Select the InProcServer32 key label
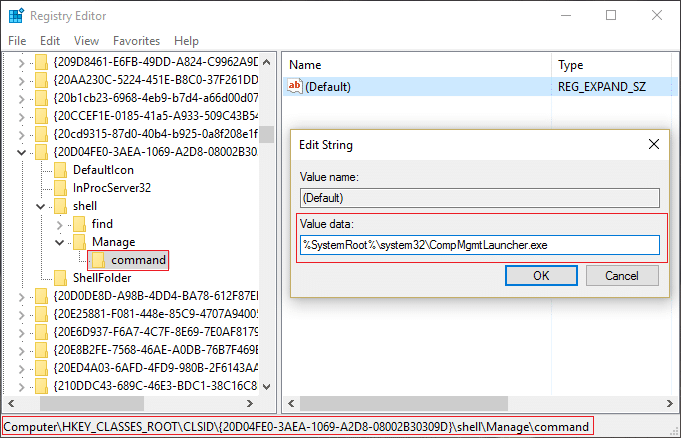681x438 pixels. 112,188
